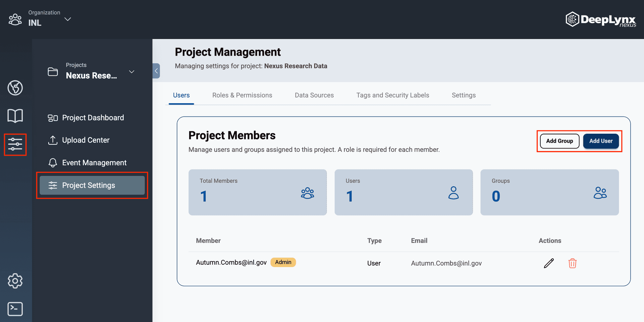Open the documentation book icon
Image resolution: width=644 pixels, height=322 pixels.
[x=15, y=115]
